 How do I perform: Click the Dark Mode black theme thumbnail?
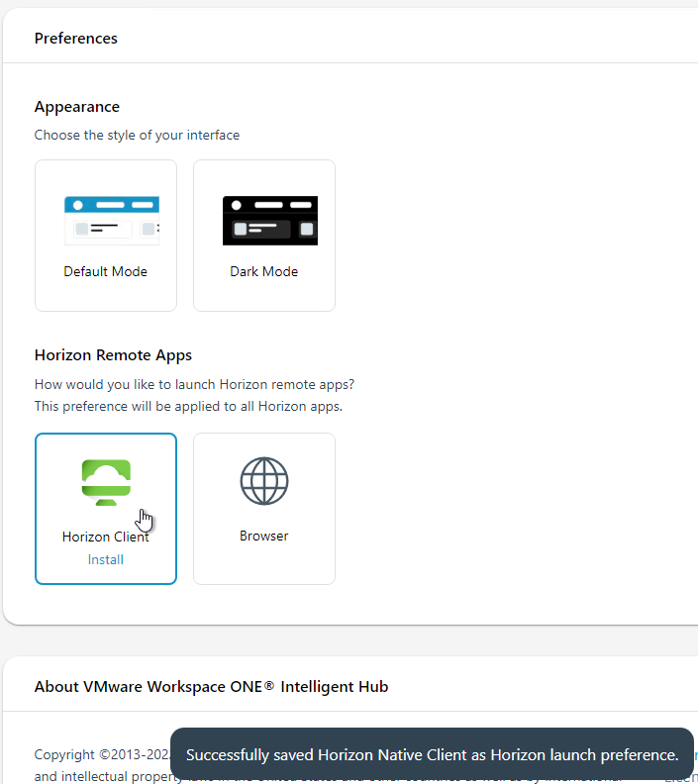click(x=270, y=221)
